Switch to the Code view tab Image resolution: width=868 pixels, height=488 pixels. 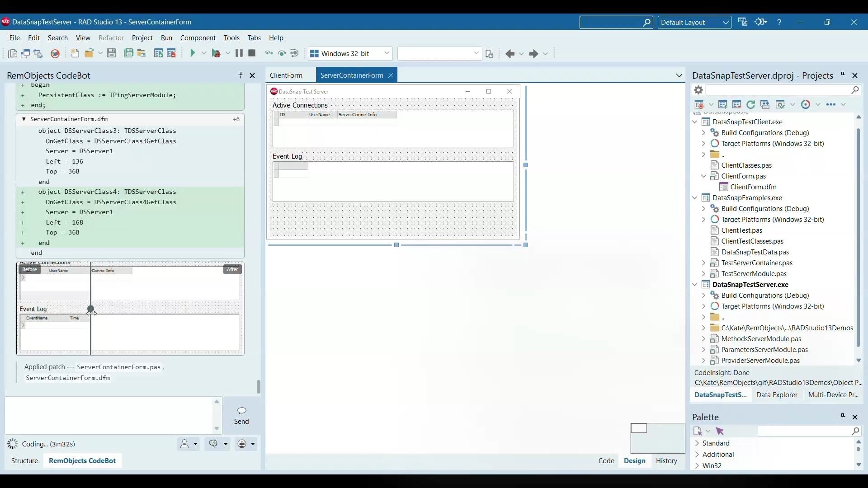[606, 461]
